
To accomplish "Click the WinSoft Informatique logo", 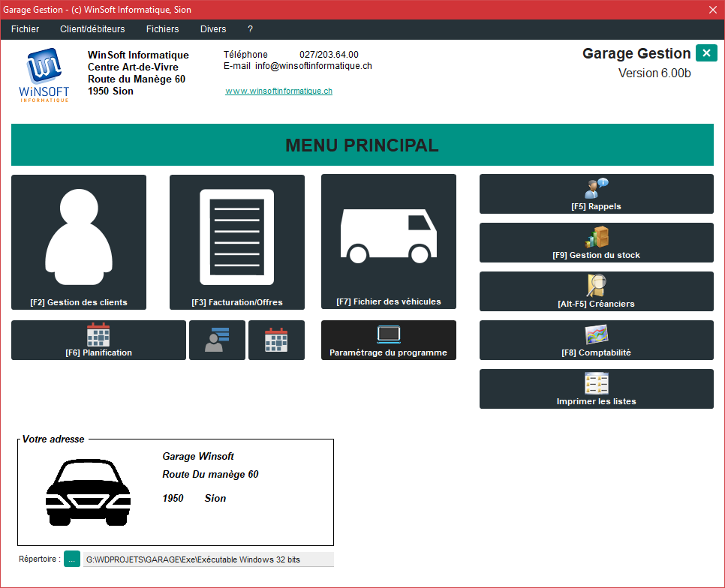I will click(44, 75).
